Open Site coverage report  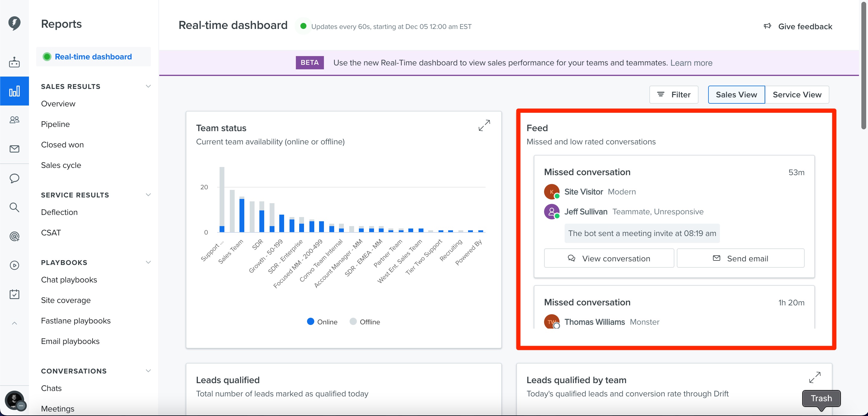66,300
